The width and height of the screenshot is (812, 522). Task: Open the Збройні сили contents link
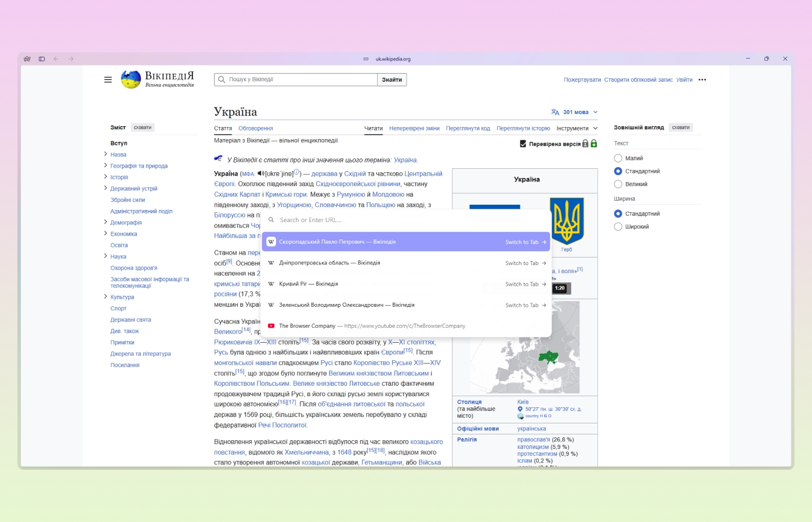128,200
